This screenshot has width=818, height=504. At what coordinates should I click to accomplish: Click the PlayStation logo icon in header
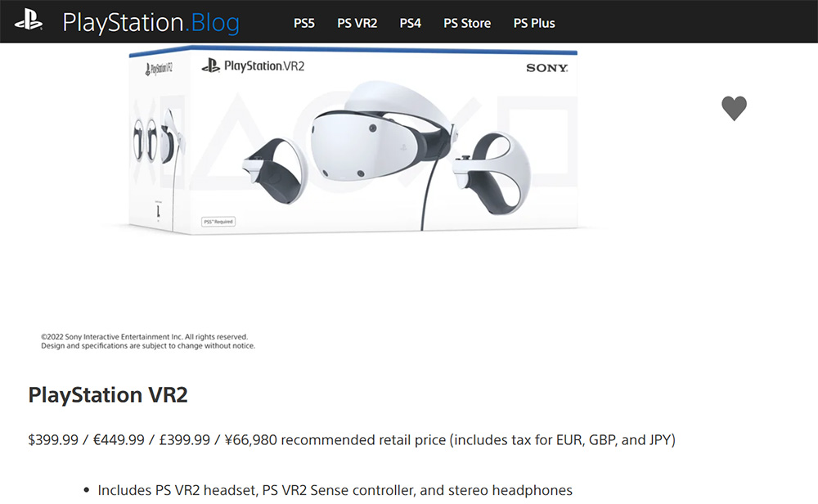(x=28, y=21)
